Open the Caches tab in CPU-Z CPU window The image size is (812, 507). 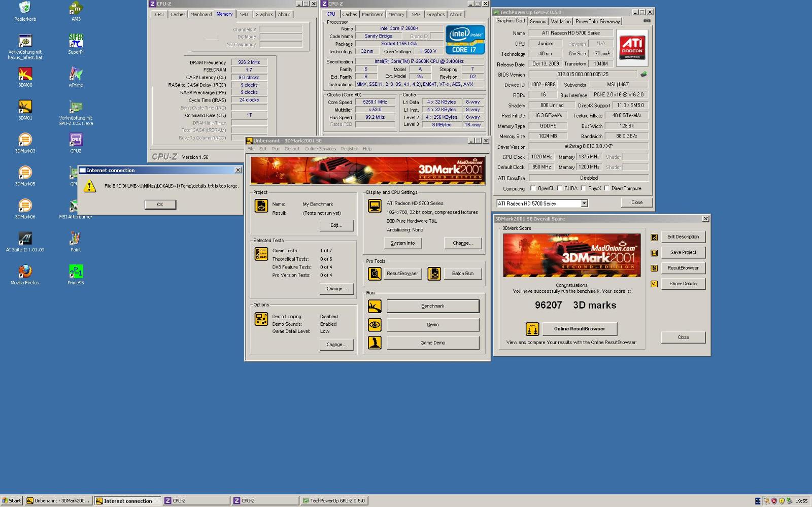pyautogui.click(x=350, y=14)
